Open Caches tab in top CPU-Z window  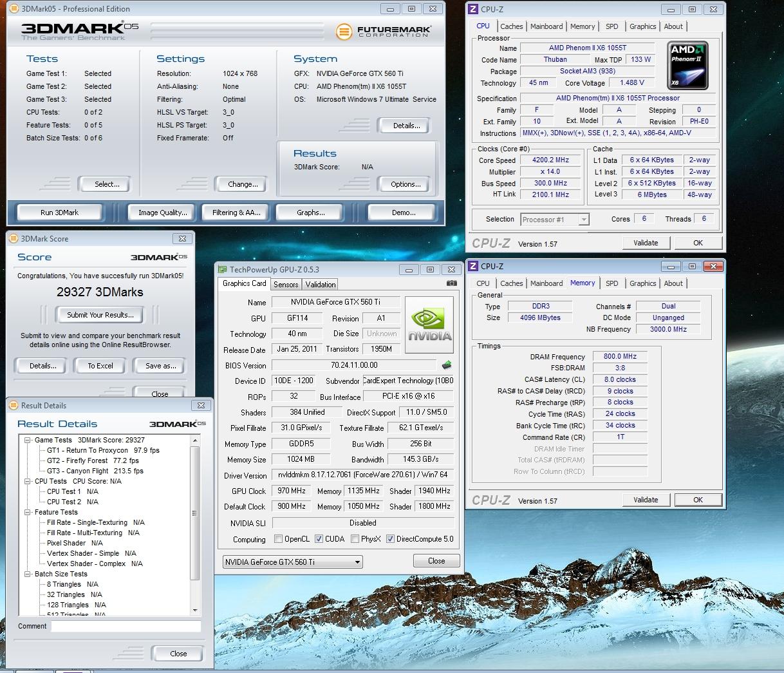(512, 26)
